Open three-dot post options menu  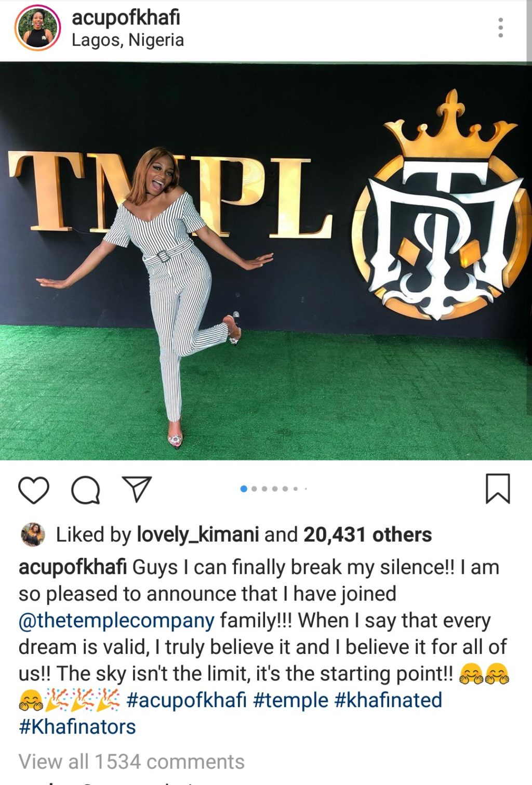[500, 28]
